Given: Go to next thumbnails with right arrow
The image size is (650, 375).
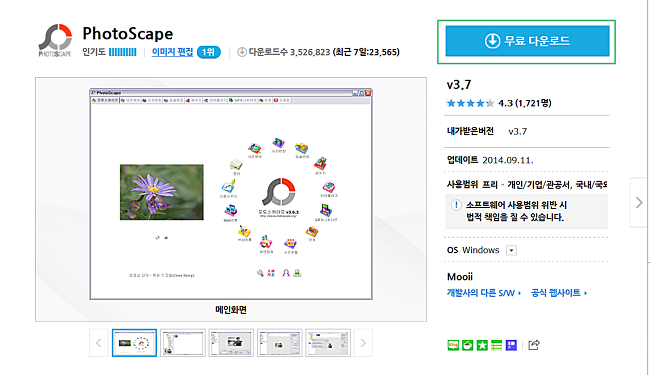Looking at the screenshot, I should click(363, 343).
